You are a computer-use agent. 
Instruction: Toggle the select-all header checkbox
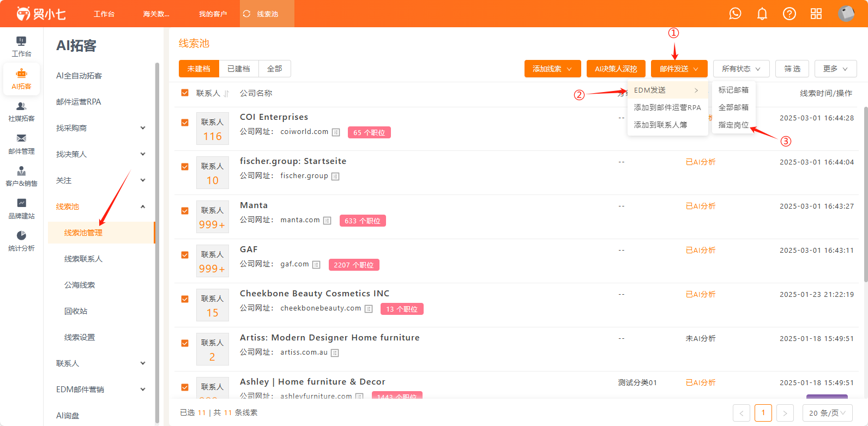[x=185, y=93]
